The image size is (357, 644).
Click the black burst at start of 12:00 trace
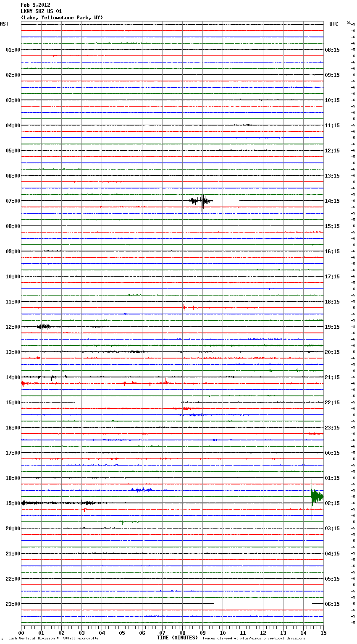[x=43, y=326]
